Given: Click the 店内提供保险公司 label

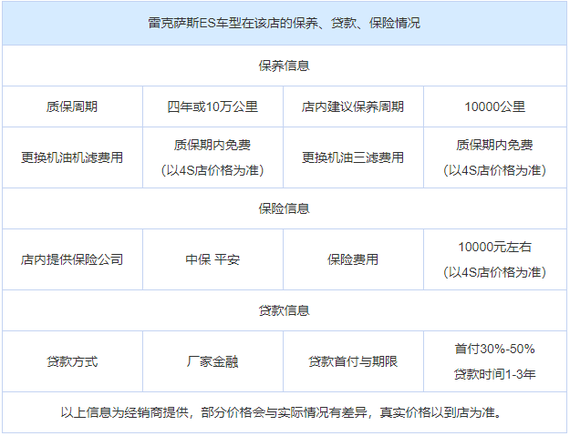Looking at the screenshot, I should click(x=72, y=259).
